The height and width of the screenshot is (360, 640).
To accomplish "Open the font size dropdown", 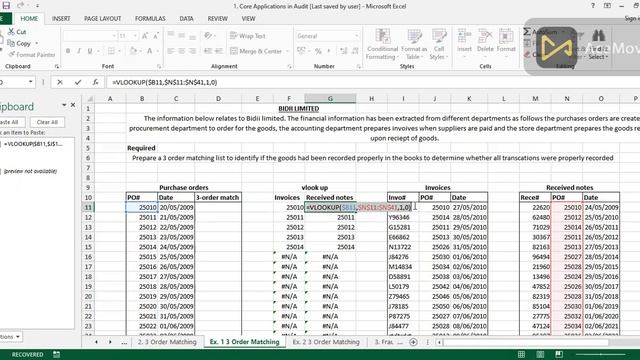I will (135, 36).
